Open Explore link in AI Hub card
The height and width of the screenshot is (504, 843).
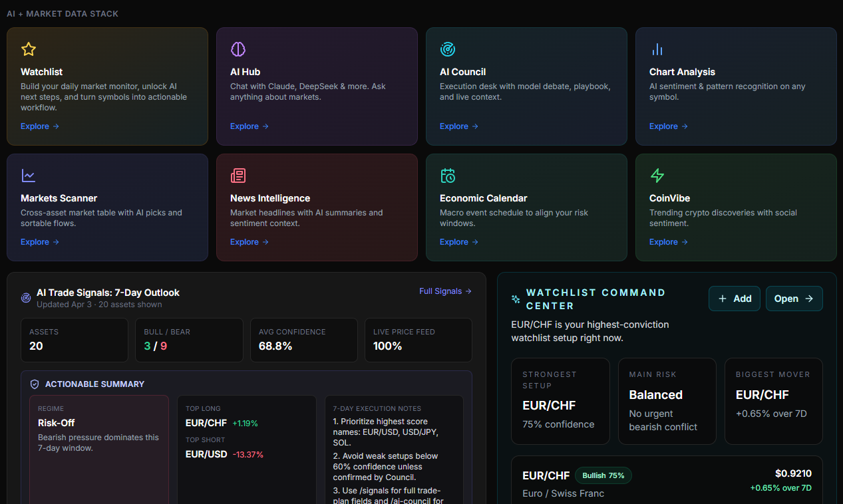click(x=250, y=126)
